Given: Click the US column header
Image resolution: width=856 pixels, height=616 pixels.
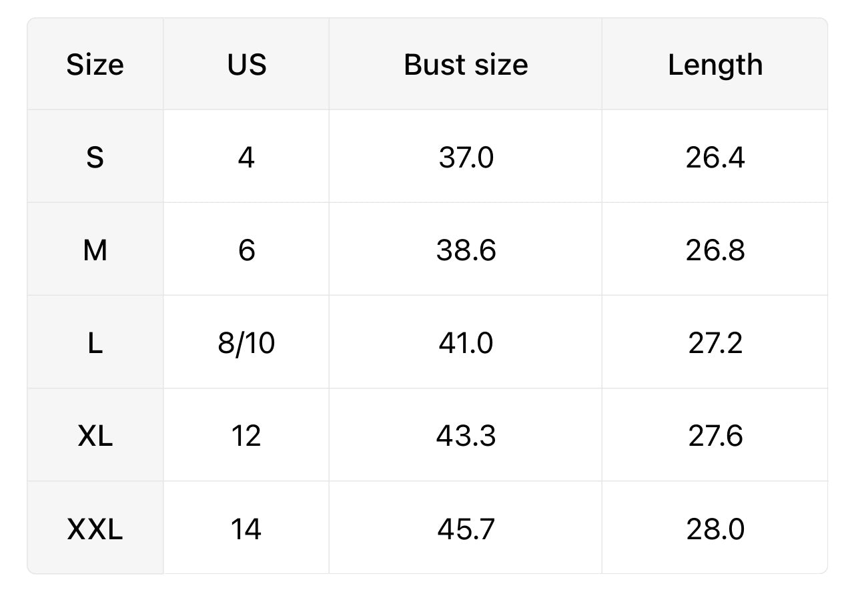Looking at the screenshot, I should (246, 65).
